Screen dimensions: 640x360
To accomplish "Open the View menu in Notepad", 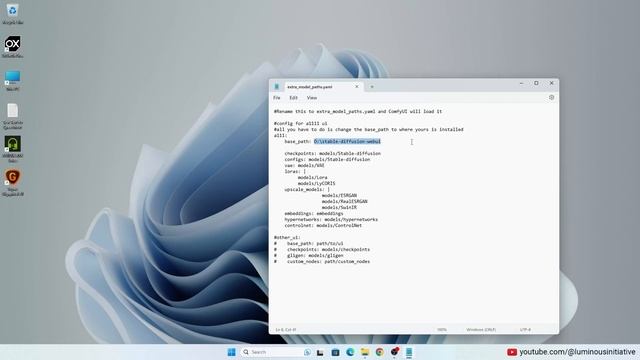I will 312,98.
